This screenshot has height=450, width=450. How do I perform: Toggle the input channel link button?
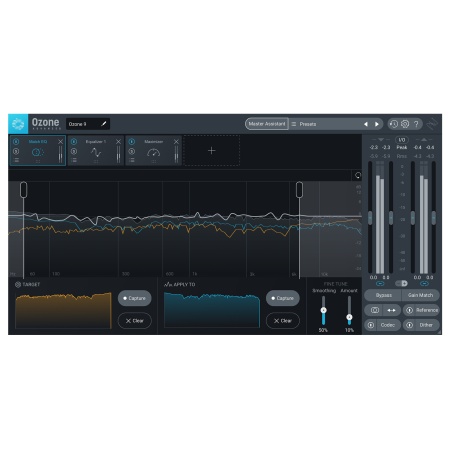click(x=380, y=284)
